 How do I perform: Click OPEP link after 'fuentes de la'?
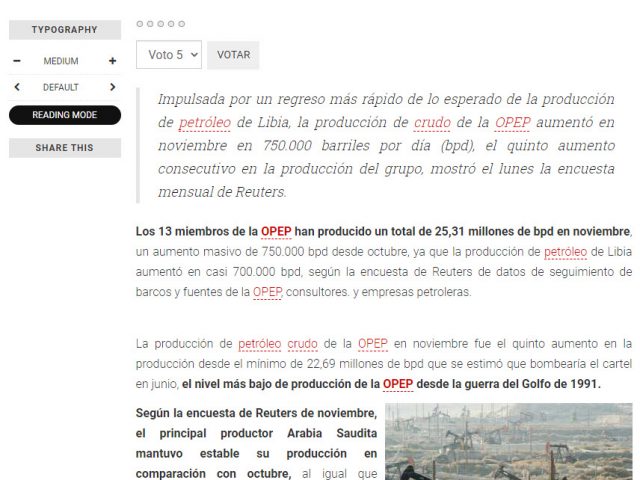click(x=267, y=292)
